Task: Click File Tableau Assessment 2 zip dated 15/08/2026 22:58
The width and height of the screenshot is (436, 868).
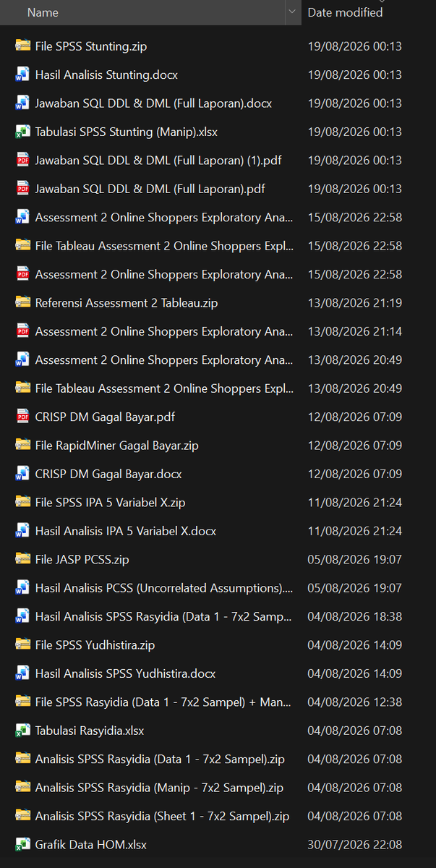Action: (164, 246)
